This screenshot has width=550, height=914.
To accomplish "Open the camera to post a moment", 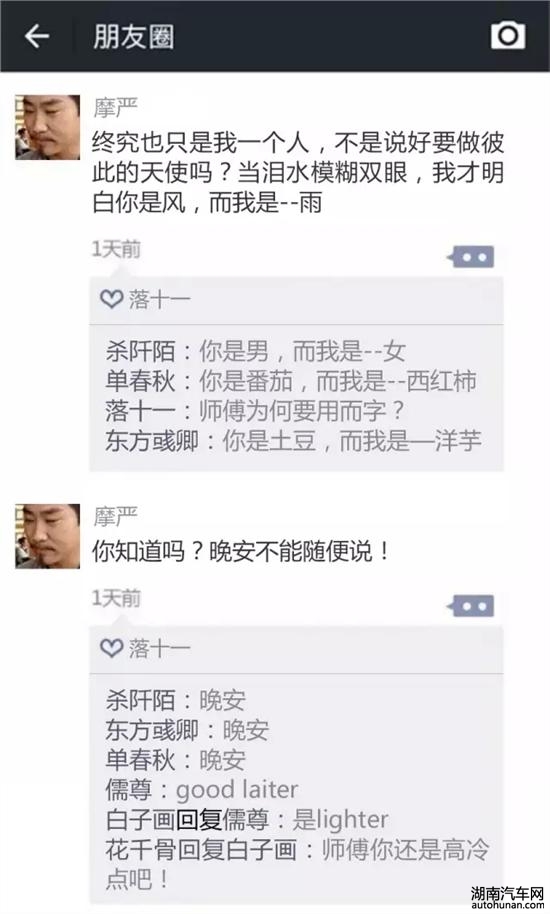I will [x=507, y=36].
